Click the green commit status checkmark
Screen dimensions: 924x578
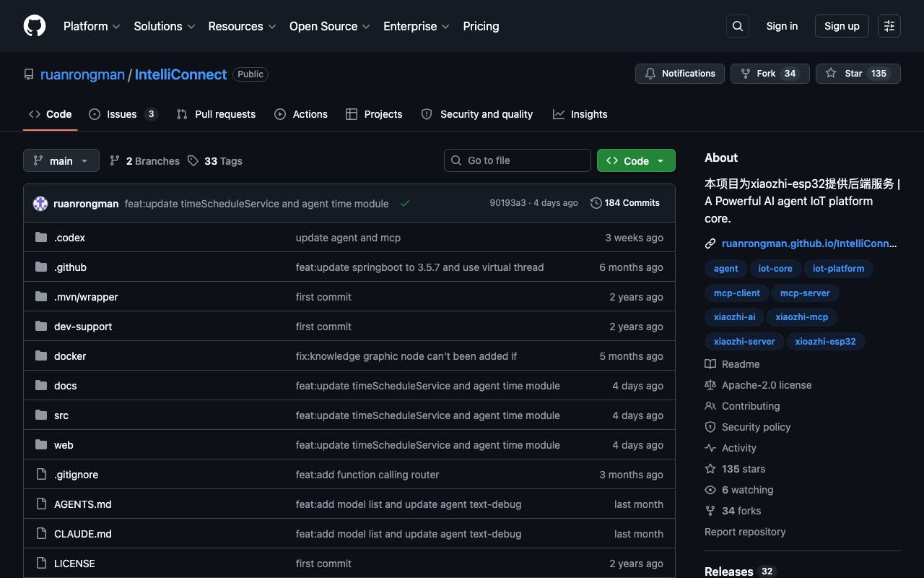405,204
